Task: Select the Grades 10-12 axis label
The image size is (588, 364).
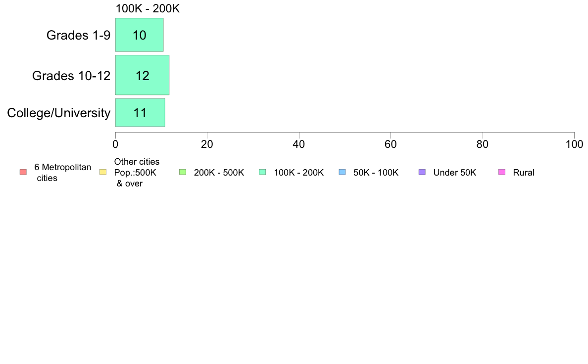Action: coord(71,75)
